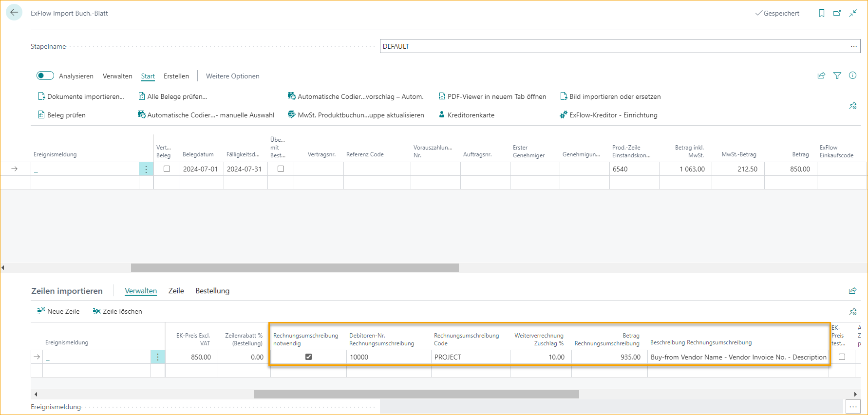Image resolution: width=868 pixels, height=415 pixels.
Task: Click the upper grid horizontal scrollbar
Action: pos(295,267)
